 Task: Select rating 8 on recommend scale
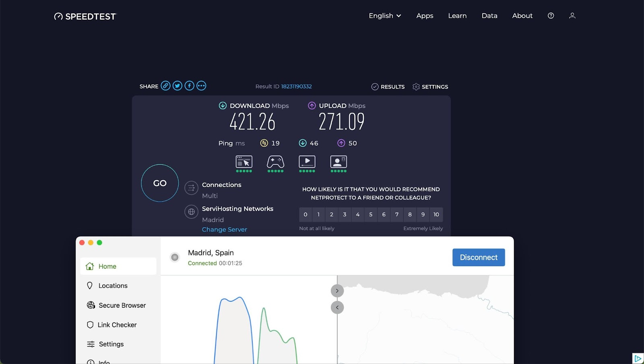tap(410, 215)
